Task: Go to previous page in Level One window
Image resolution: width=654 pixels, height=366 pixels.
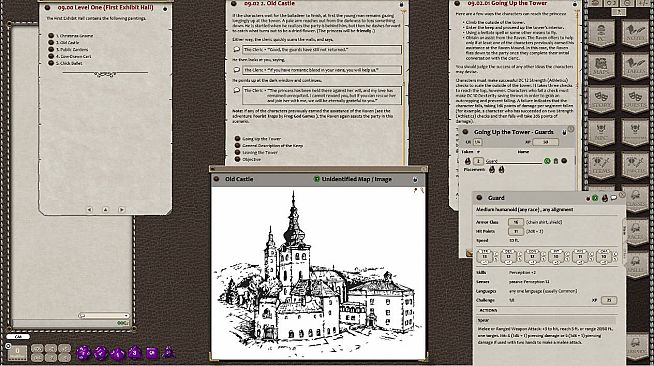Action: pos(89,210)
